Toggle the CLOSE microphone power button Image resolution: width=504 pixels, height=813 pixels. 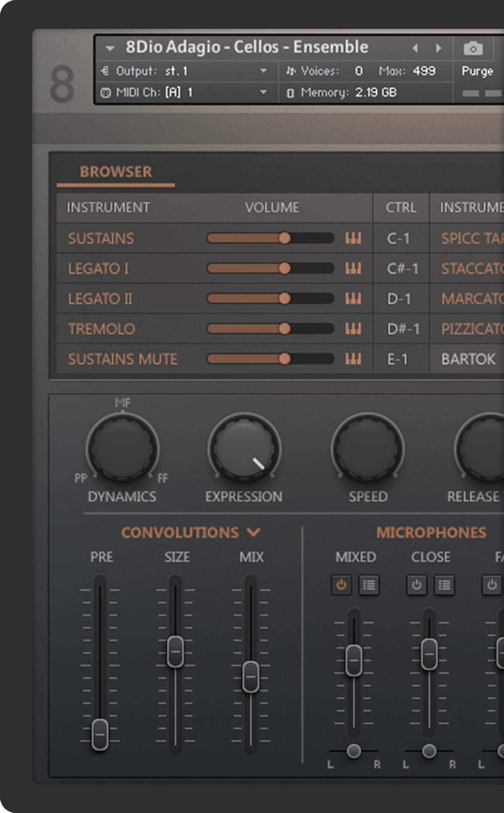(x=417, y=585)
